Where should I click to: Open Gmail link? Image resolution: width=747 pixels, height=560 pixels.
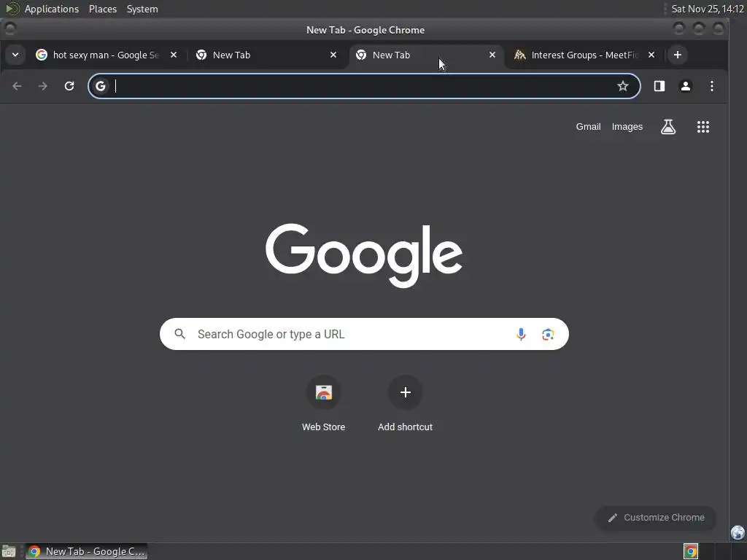[x=589, y=127]
